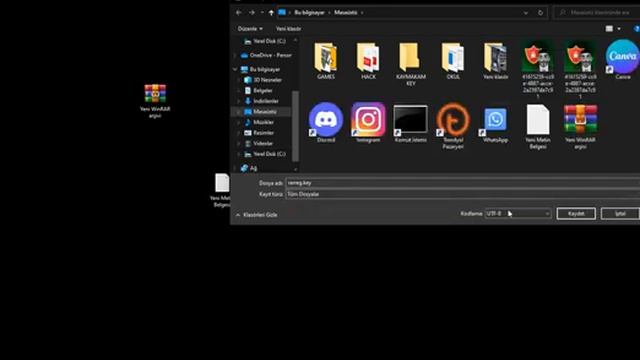Image resolution: width=640 pixels, height=360 pixels.
Task: Click Masaüstü in the breadcrumb path
Action: pyautogui.click(x=346, y=13)
